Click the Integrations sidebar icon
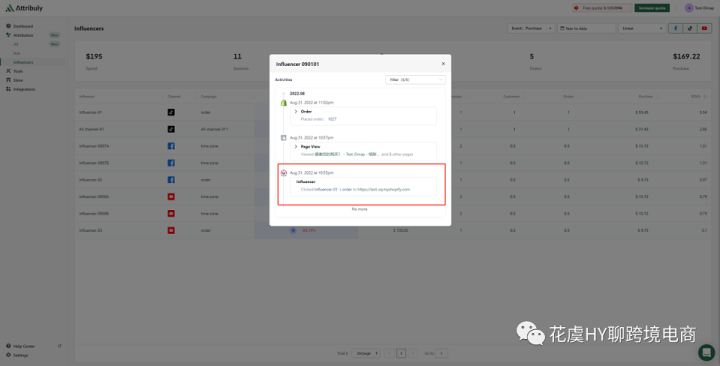This screenshot has height=366, width=720. tap(8, 89)
